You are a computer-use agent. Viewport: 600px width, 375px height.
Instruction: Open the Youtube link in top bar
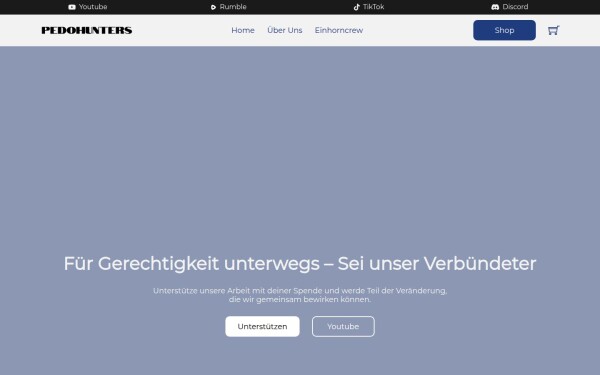(x=93, y=7)
